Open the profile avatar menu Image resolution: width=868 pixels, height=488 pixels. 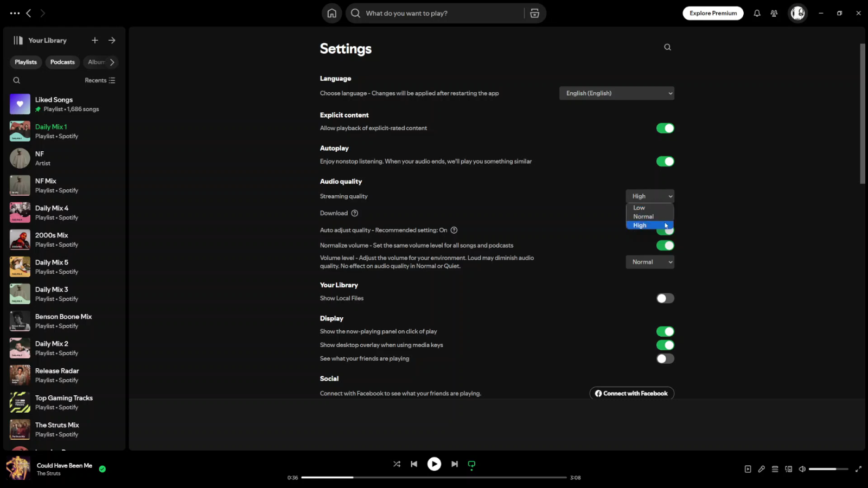[x=797, y=13]
